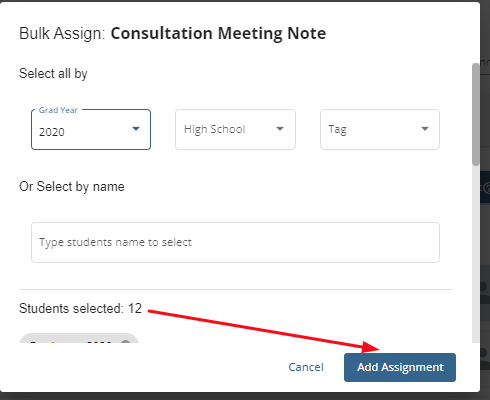Click the High School dropdown arrow icon
This screenshot has height=400, width=490.
click(x=280, y=129)
